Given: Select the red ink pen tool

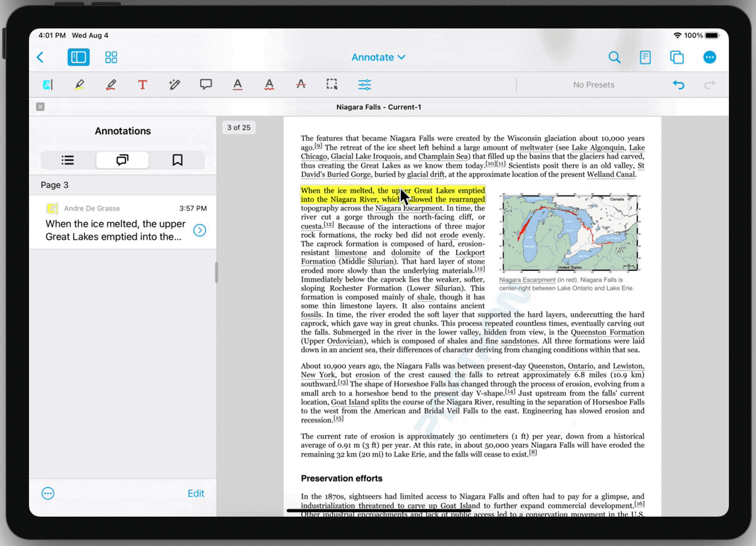Looking at the screenshot, I should coord(111,85).
